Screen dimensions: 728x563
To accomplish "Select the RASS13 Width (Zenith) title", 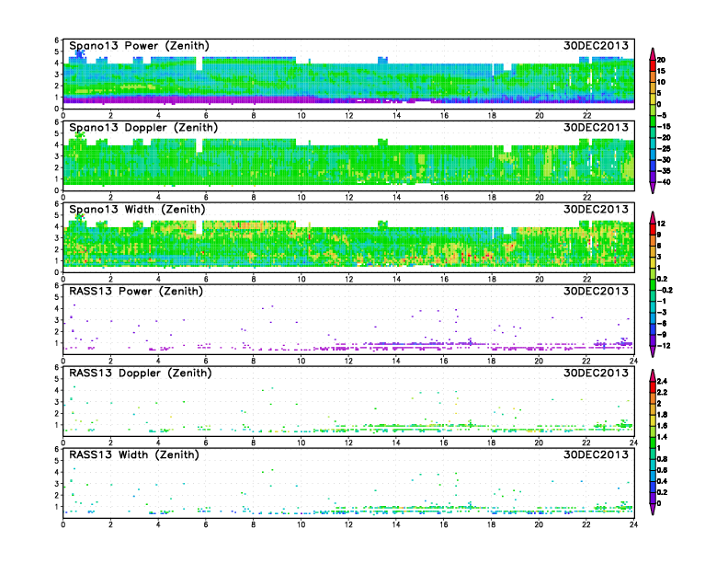I will pyautogui.click(x=136, y=454).
